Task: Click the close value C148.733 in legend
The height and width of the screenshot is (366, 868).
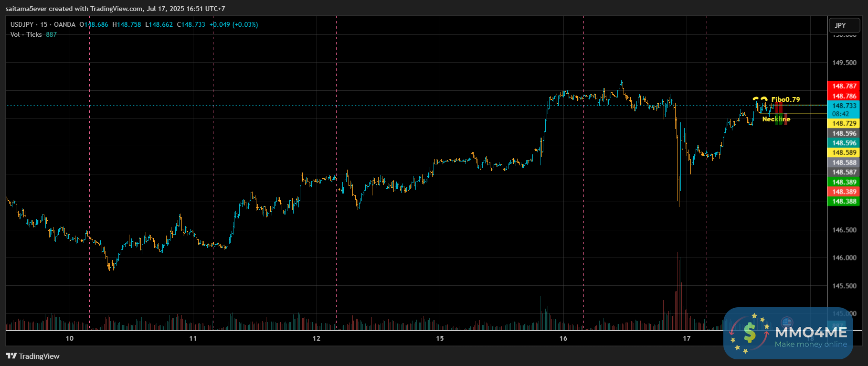Action: [x=191, y=24]
